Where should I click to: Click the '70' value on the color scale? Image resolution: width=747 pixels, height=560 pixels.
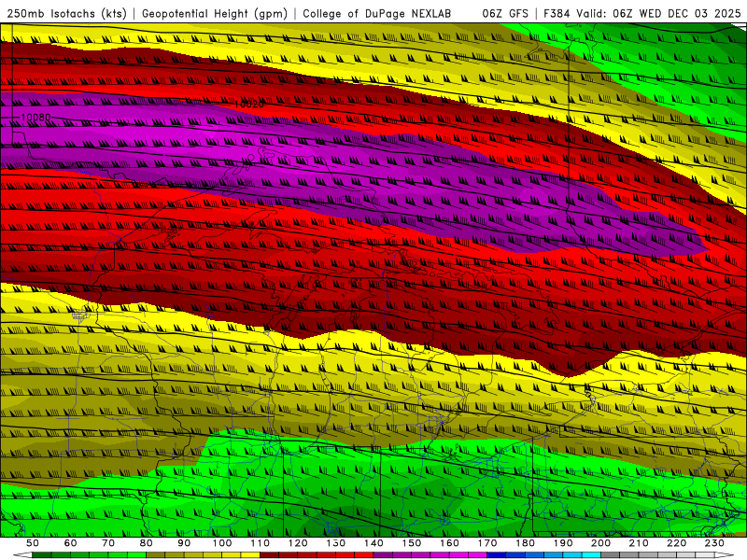pos(108,543)
